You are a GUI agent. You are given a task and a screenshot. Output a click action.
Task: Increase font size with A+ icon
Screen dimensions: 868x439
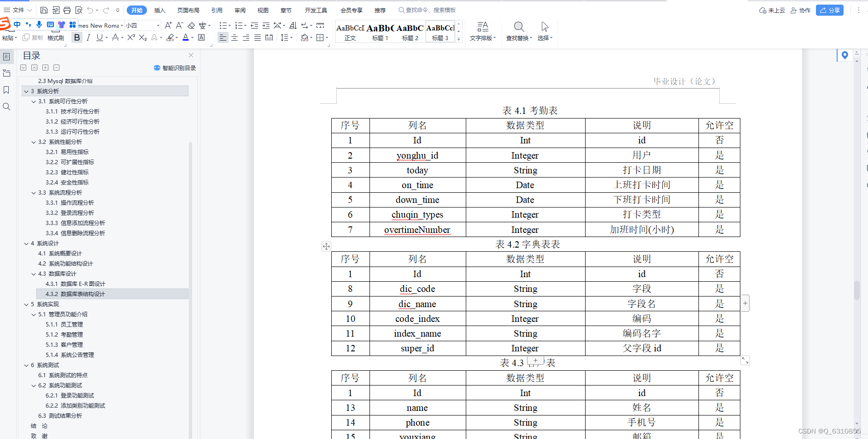coord(168,25)
